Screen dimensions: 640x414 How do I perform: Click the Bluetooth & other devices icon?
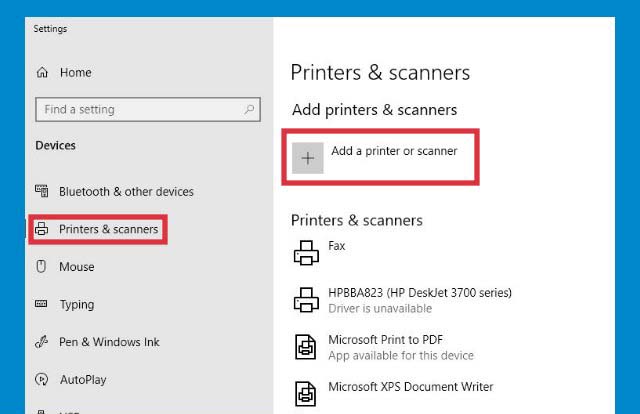click(x=42, y=191)
